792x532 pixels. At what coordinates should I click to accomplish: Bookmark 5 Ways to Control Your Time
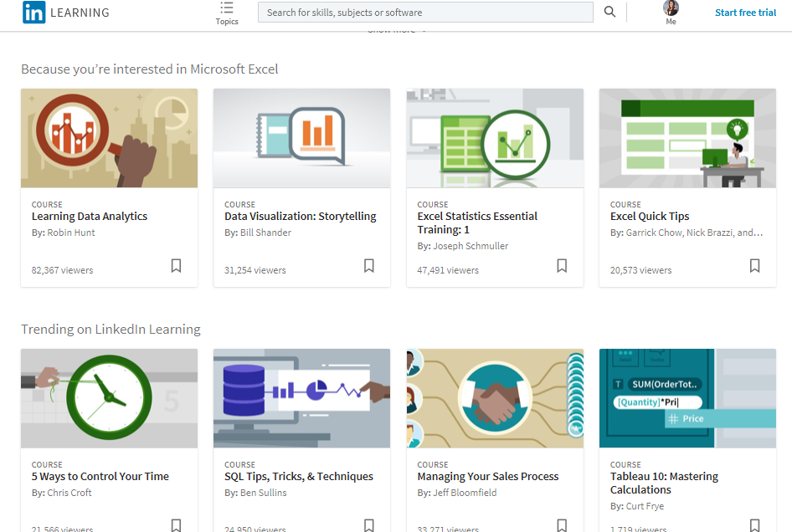click(176, 525)
